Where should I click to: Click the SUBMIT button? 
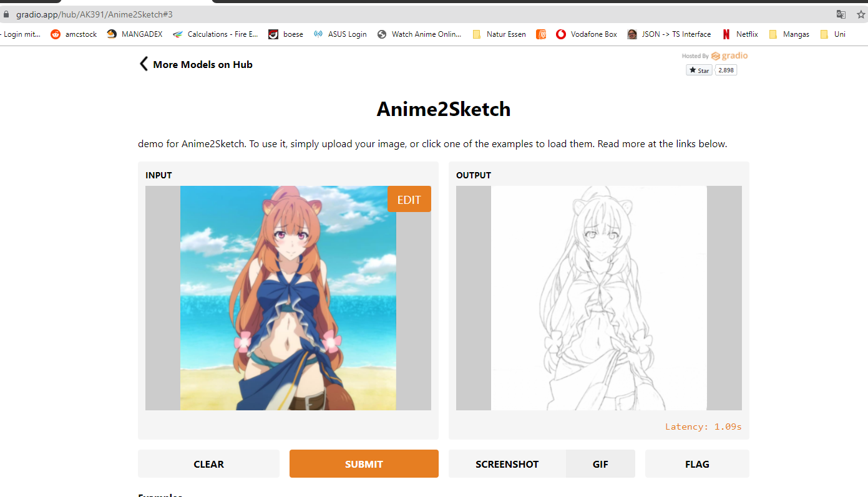pyautogui.click(x=364, y=464)
